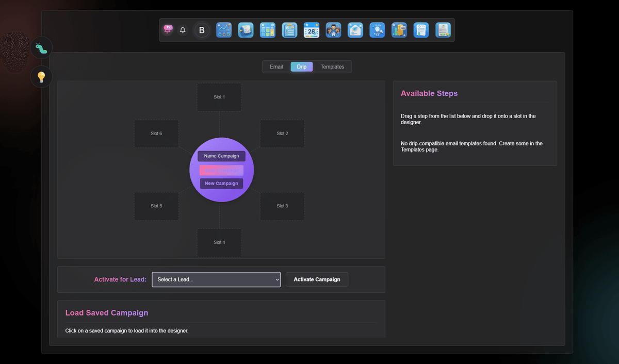Switch to the Email tab
This screenshot has height=364, width=619.
276,67
